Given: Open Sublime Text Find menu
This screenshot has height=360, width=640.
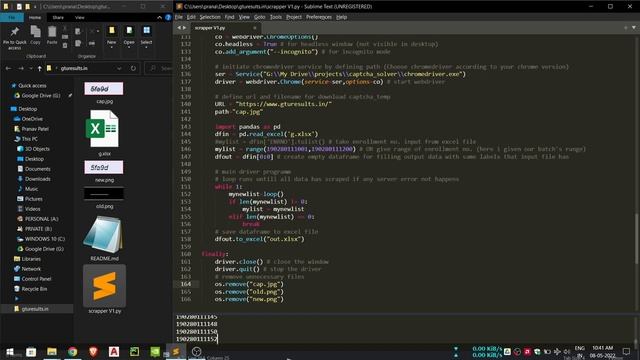Looking at the screenshot, I should pyautogui.click(x=229, y=17).
